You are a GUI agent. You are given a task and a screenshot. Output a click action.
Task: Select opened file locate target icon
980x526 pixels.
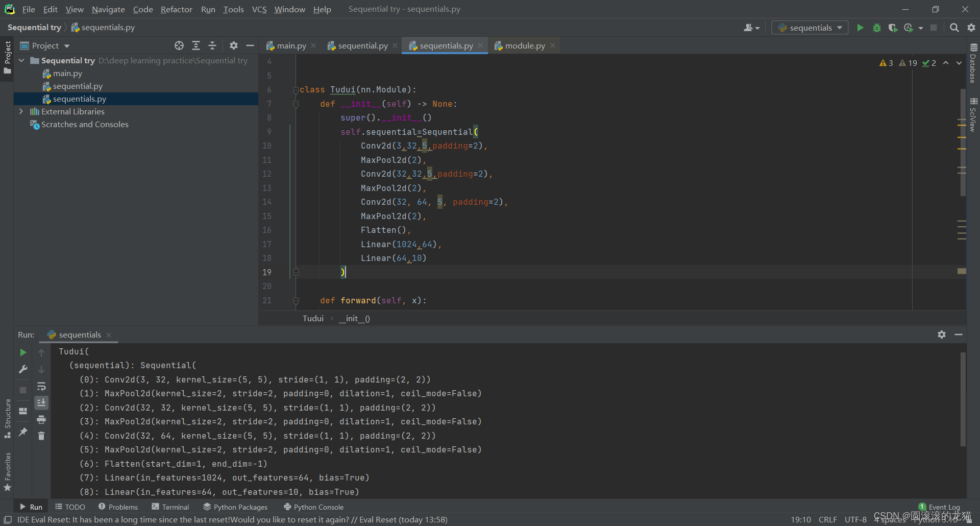pyautogui.click(x=179, y=45)
